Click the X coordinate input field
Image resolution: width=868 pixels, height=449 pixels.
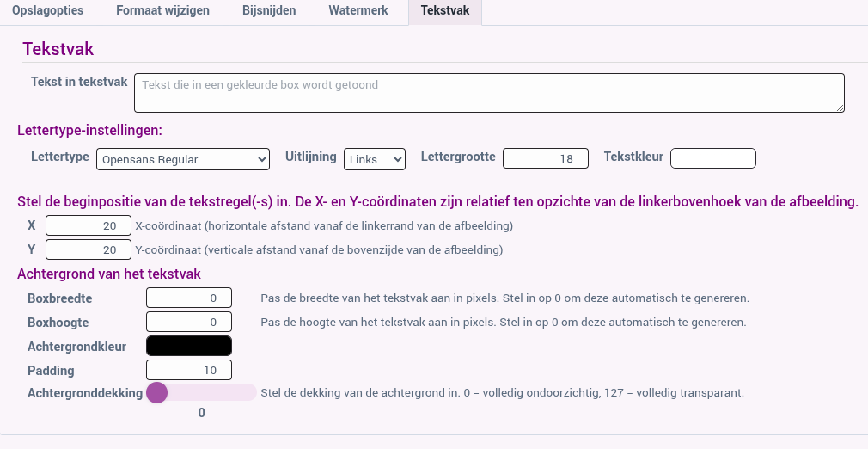[89, 225]
